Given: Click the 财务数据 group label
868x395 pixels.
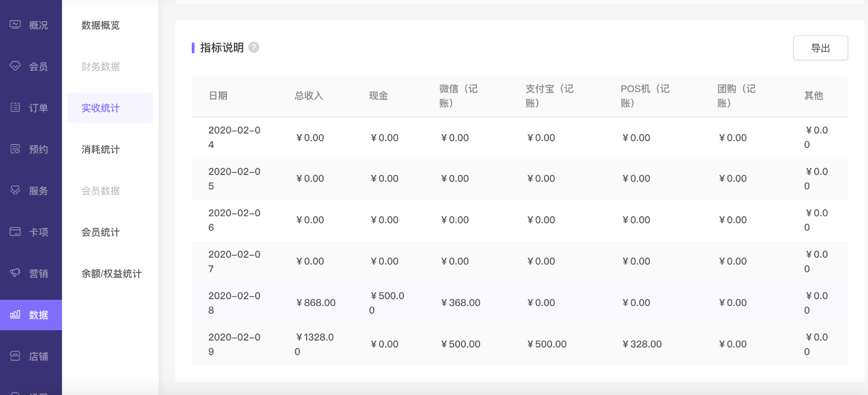Looking at the screenshot, I should 100,66.
